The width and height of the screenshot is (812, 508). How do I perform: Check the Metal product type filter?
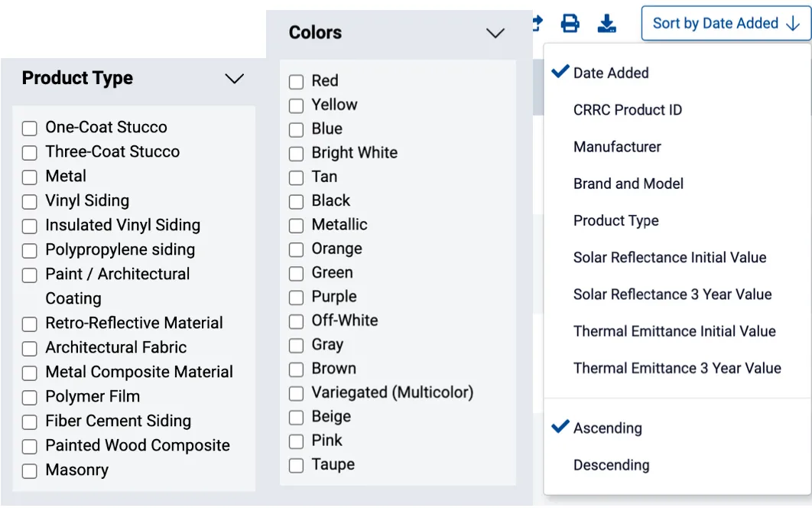coord(29,176)
